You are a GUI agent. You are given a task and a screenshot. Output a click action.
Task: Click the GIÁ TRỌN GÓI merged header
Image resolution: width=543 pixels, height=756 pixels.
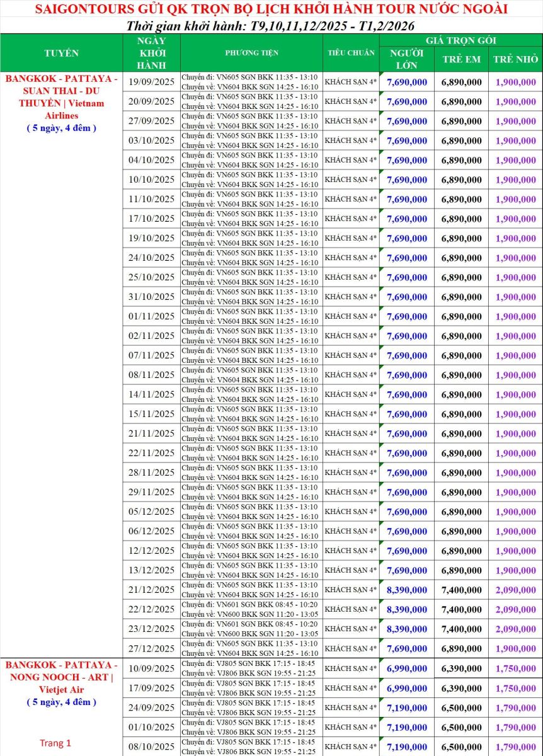460,40
